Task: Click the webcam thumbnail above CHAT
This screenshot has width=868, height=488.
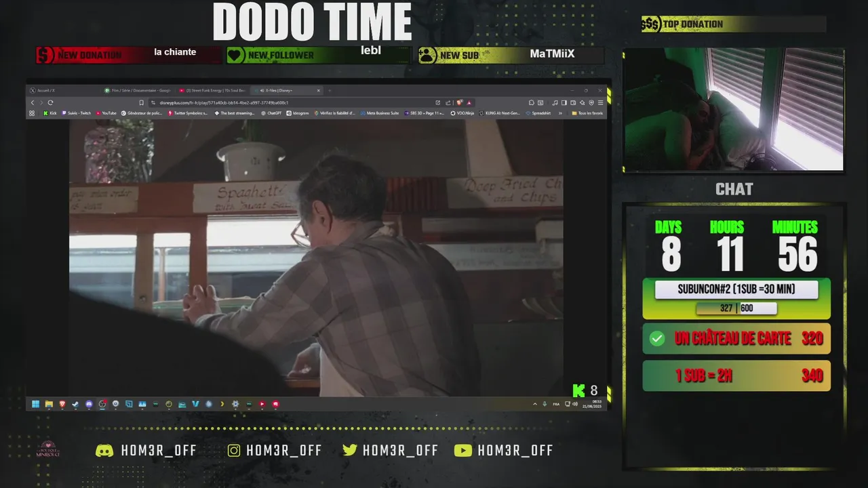Action: (734, 109)
